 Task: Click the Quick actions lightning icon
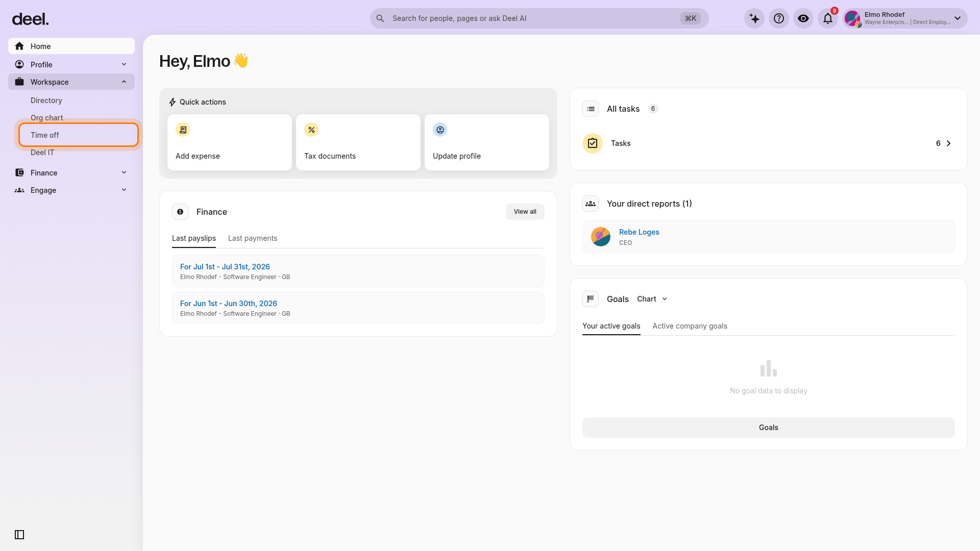click(x=173, y=102)
